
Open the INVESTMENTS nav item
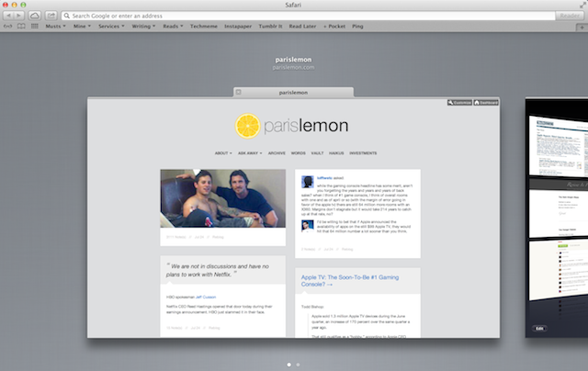click(x=363, y=153)
